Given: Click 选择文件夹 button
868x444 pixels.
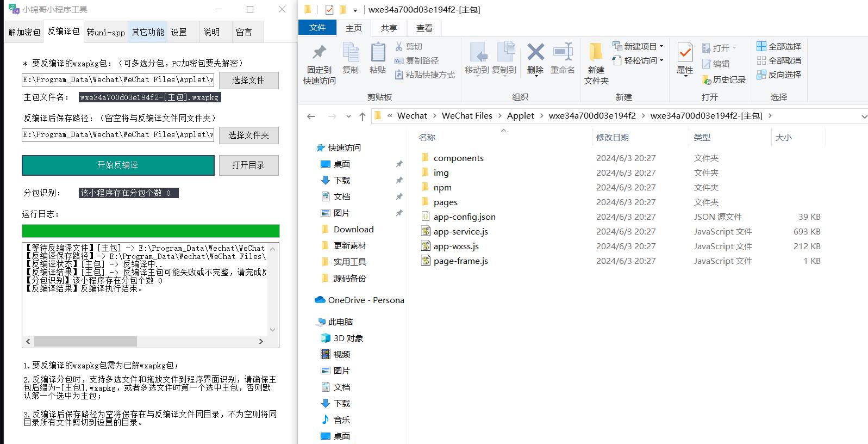Looking at the screenshot, I should pyautogui.click(x=248, y=135).
